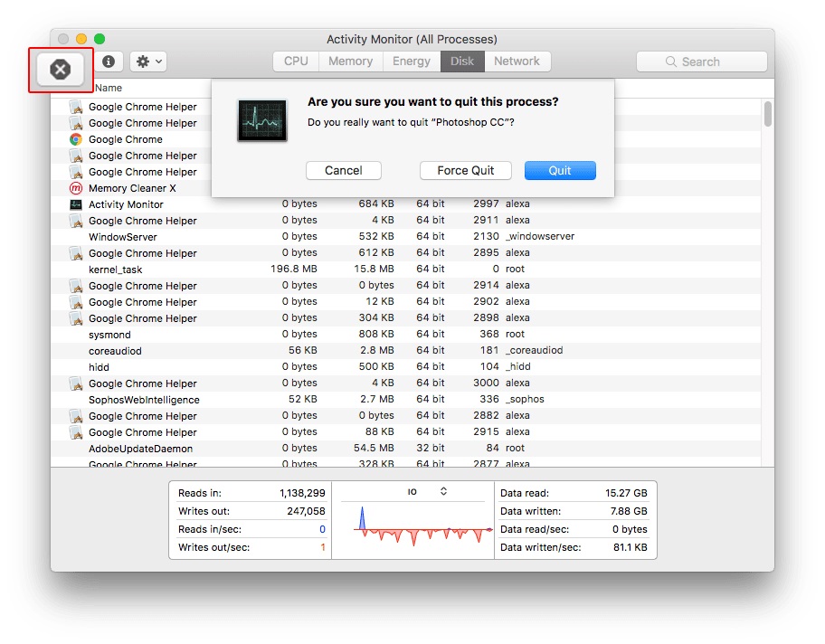The height and width of the screenshot is (644, 825).
Task: Click the Reads in value 1,138,299
Action: pos(302,494)
